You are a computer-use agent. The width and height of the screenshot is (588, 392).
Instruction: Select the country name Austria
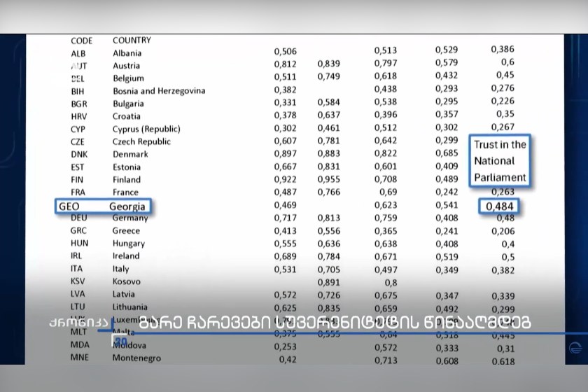point(127,66)
